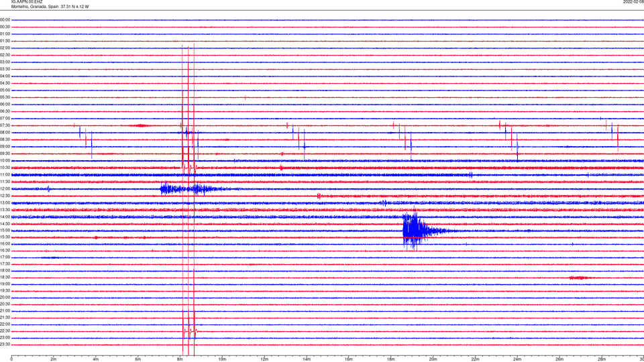The image size is (644, 362).
Task: Select the 03:00 trace time label
Action: pyautogui.click(x=5, y=62)
